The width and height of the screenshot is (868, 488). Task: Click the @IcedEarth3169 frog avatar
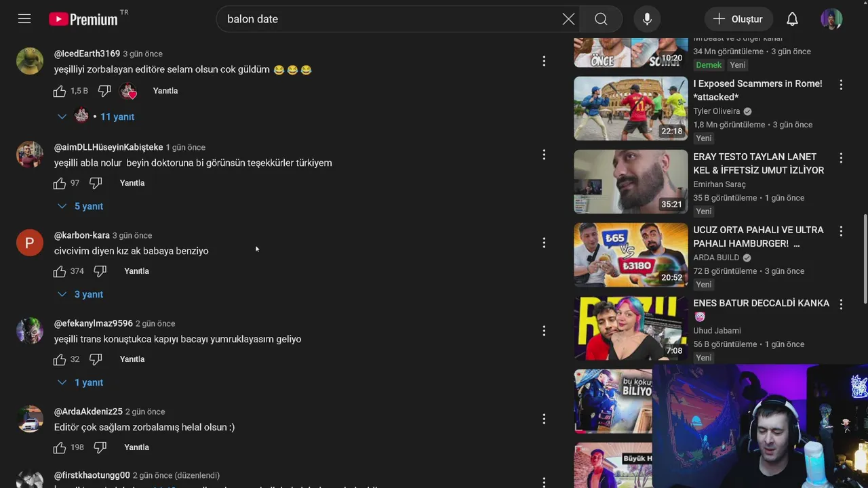point(30,61)
